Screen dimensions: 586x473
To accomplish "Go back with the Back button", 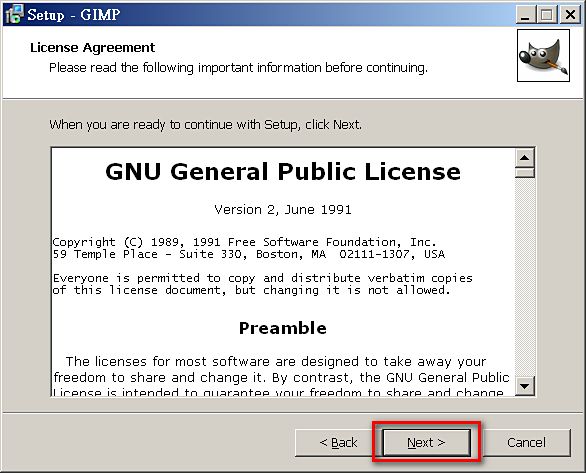I will (338, 442).
